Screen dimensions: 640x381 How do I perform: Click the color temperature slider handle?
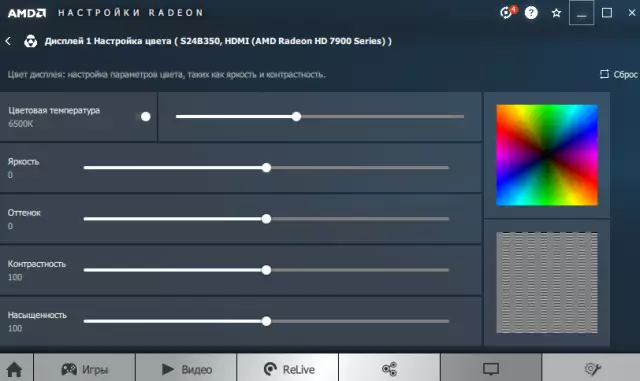coord(296,116)
